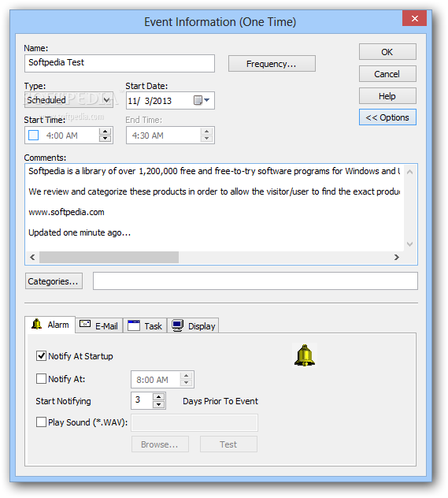Viewport: 448px width, 498px height.
Task: Click the Cancel button
Action: pyautogui.click(x=387, y=74)
